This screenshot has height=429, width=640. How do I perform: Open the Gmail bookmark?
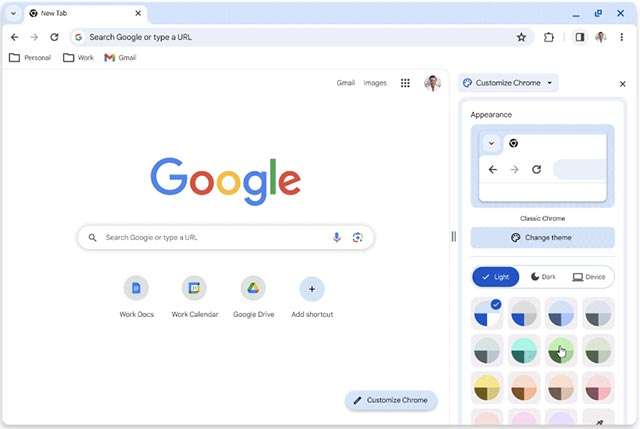coord(120,58)
